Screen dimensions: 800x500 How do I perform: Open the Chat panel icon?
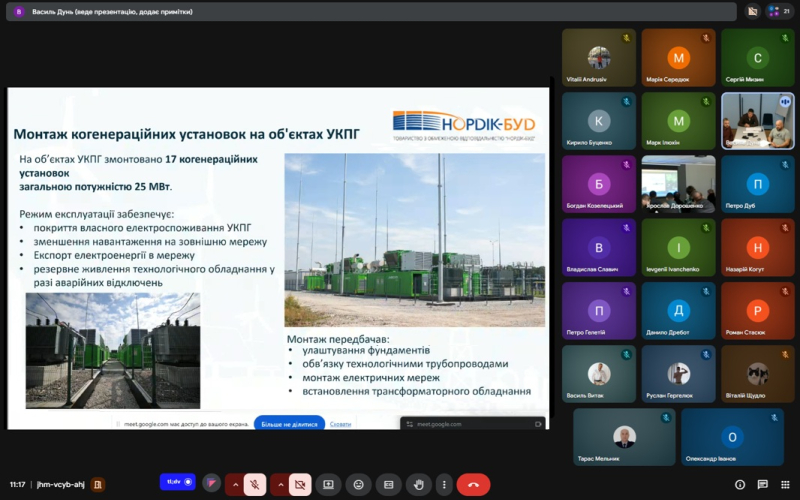762,485
